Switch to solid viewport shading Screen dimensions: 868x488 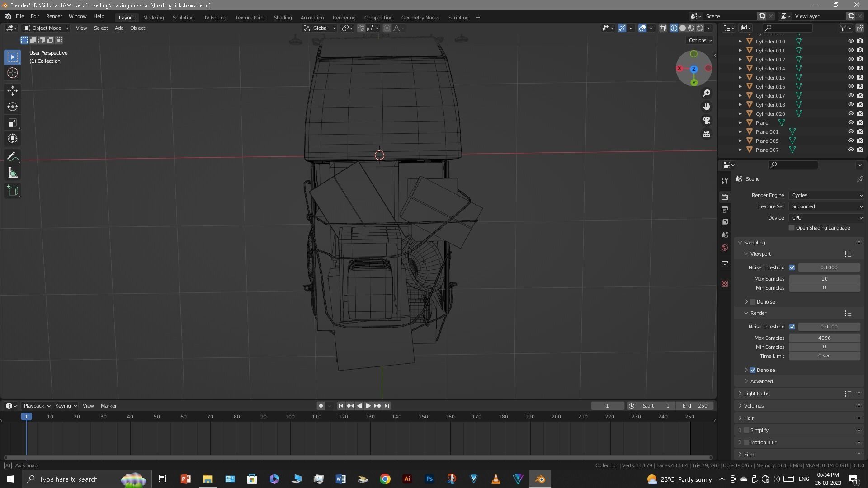(683, 28)
